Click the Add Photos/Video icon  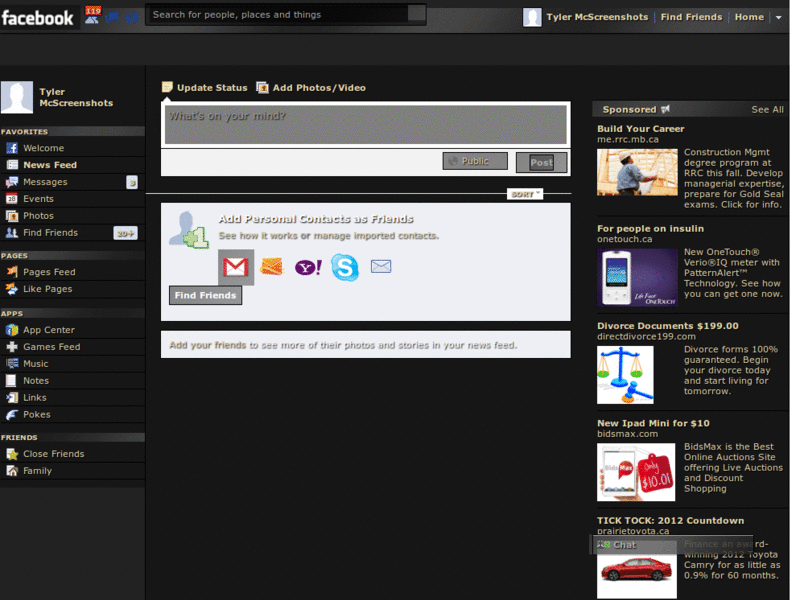click(262, 88)
